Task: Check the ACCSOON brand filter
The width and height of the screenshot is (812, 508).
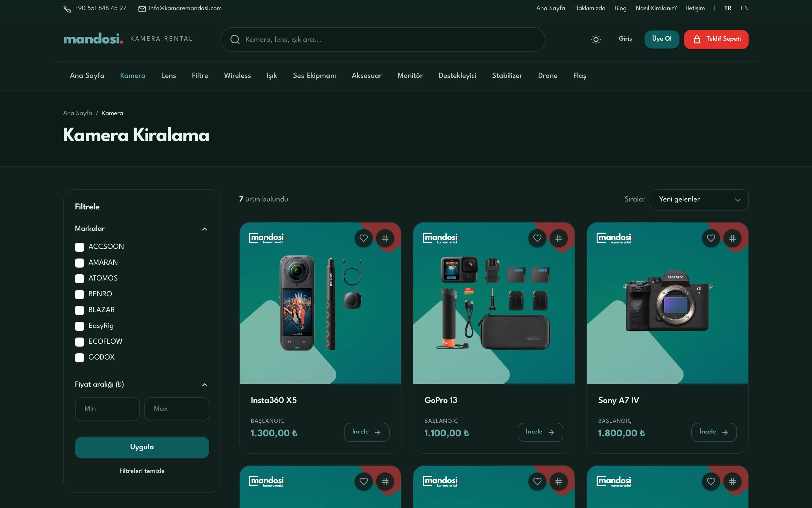Action: click(x=80, y=247)
